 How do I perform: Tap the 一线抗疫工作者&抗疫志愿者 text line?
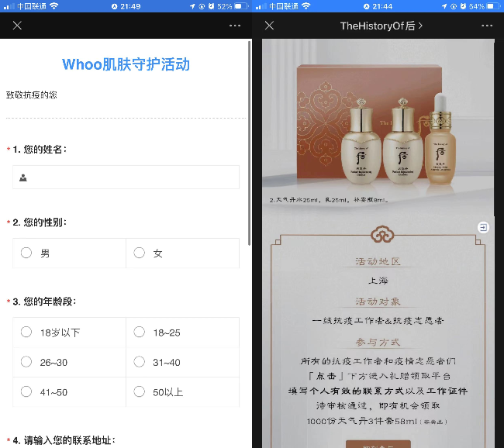(x=378, y=320)
